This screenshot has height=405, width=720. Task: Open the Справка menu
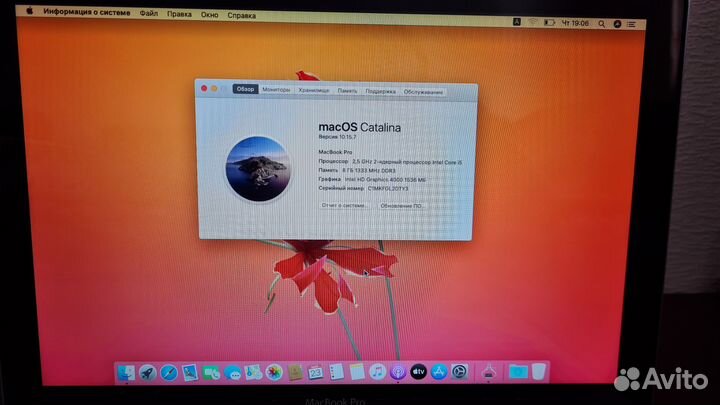point(242,16)
